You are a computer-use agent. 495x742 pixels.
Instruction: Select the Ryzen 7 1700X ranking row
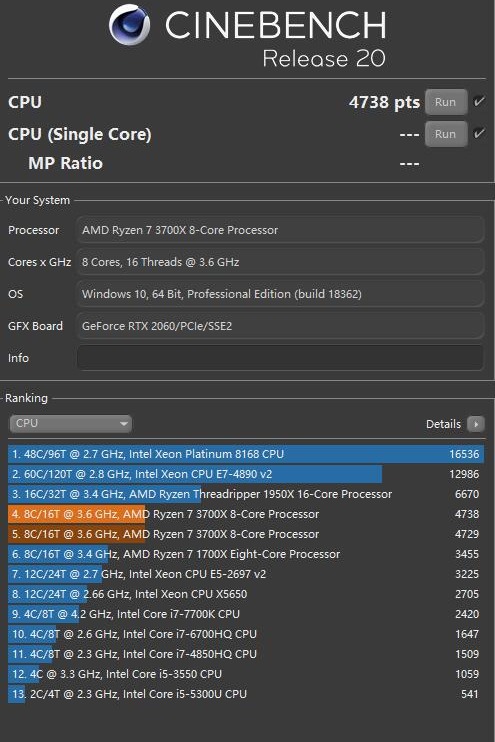[246, 554]
